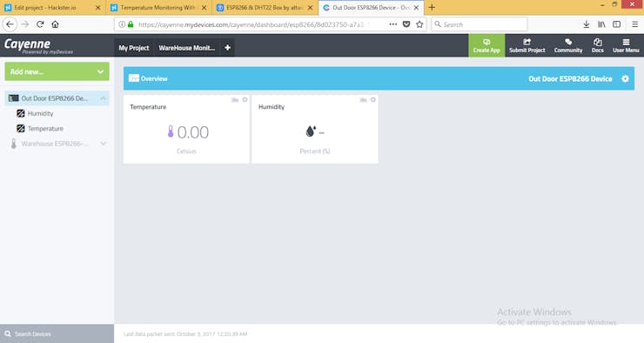
Task: Open Temperature widget settings gear
Action: coord(245,100)
